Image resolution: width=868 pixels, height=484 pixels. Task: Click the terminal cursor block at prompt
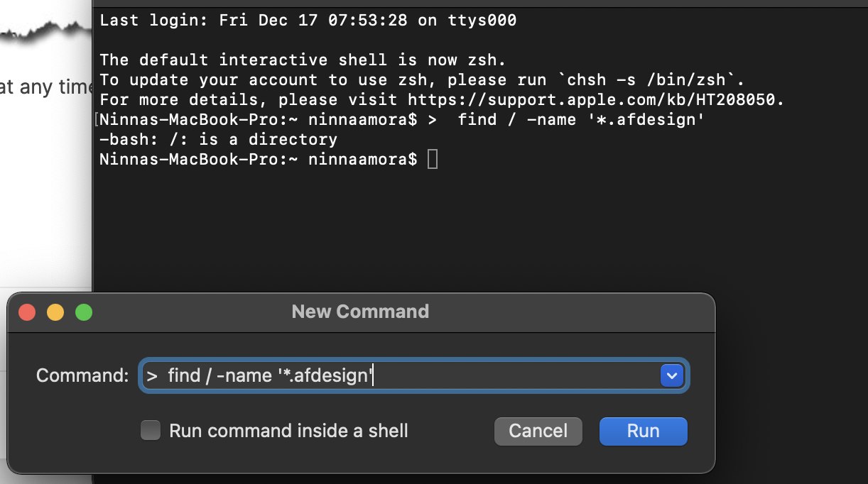(433, 159)
